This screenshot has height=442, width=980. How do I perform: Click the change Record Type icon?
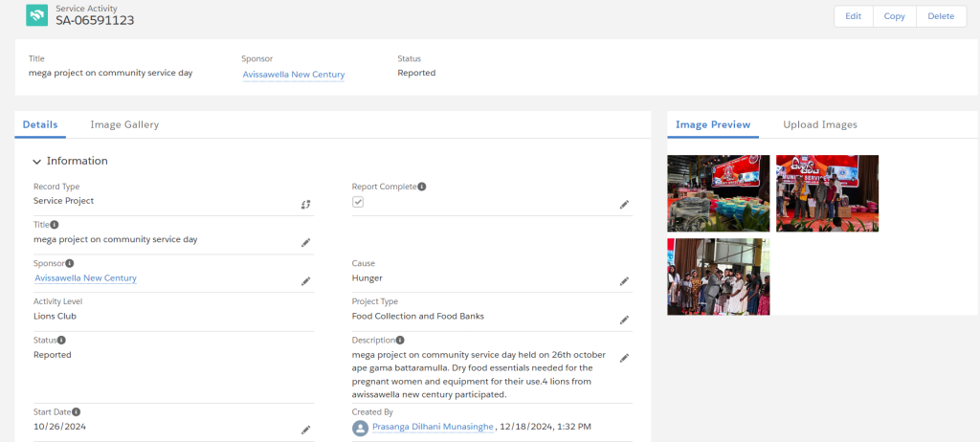pyautogui.click(x=305, y=205)
